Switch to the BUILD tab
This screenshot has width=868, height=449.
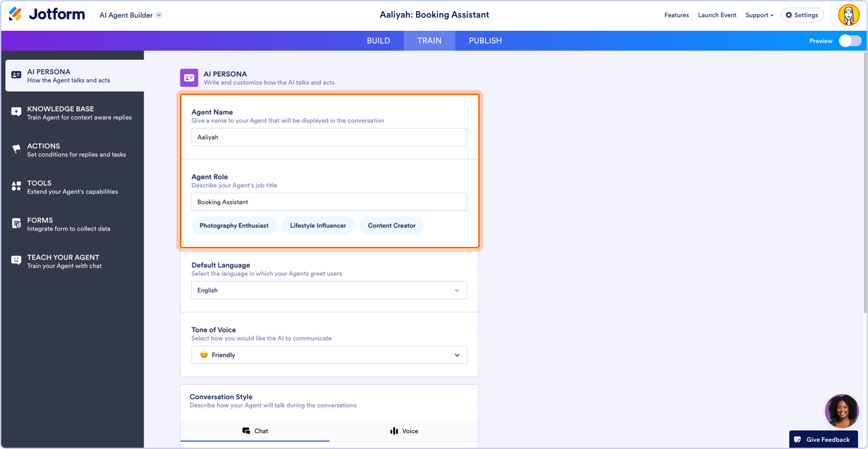(x=378, y=41)
